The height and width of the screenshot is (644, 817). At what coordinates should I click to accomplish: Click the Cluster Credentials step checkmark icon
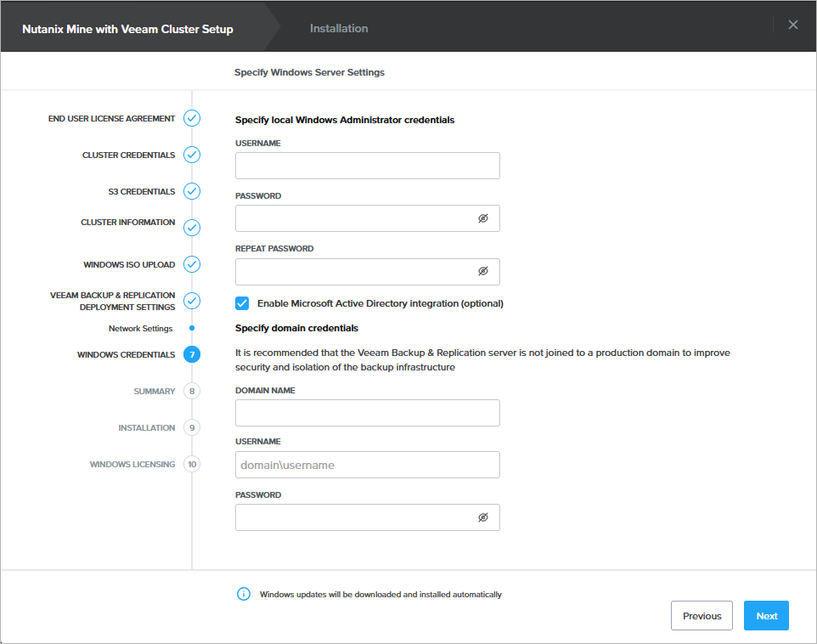[192, 155]
